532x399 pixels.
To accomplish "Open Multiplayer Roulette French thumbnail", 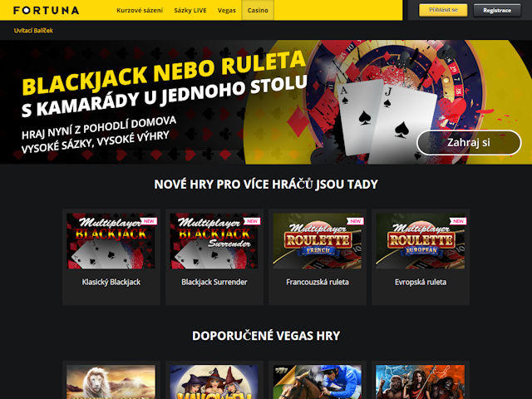I will [318, 241].
